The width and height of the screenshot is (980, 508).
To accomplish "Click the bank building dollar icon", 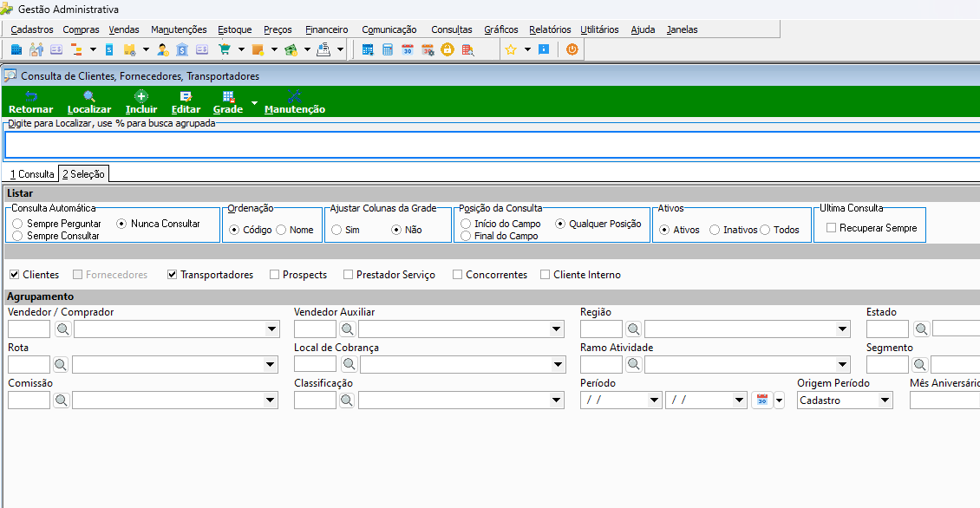I will (182, 49).
